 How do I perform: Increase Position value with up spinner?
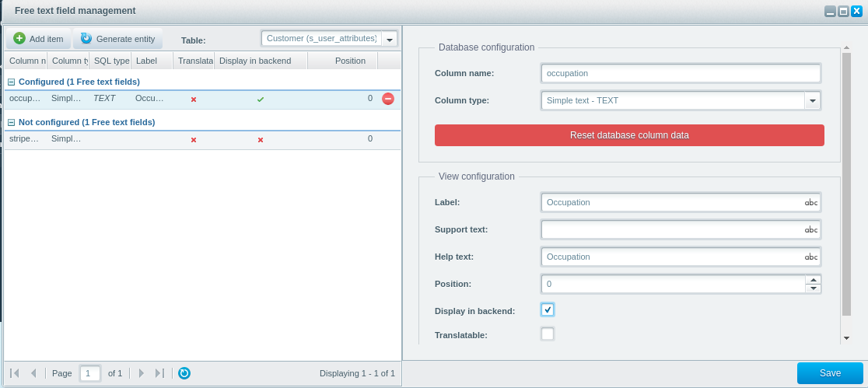[x=814, y=279]
